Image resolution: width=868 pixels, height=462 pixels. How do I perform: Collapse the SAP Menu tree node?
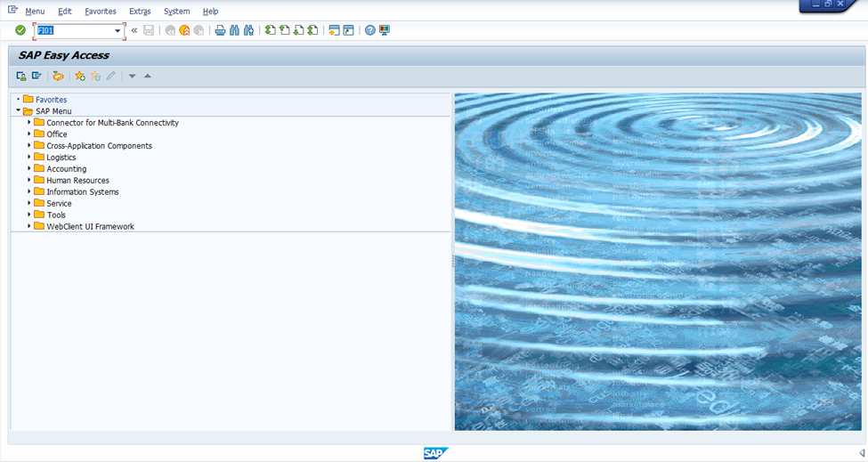tap(19, 110)
